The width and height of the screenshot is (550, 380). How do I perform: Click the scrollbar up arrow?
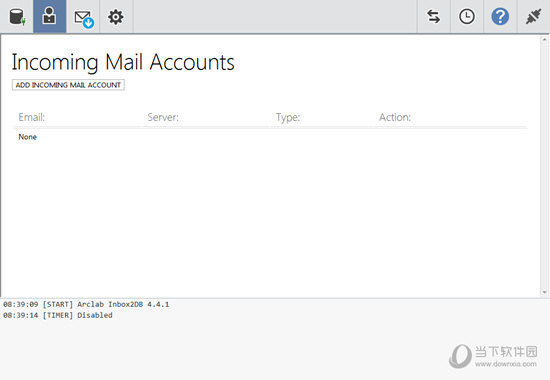pos(544,39)
